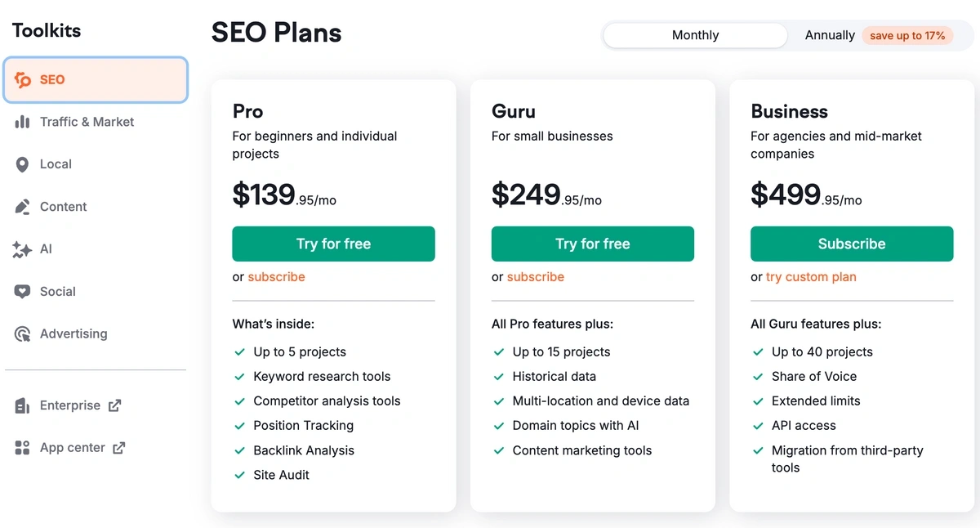Image resolution: width=980 pixels, height=528 pixels.
Task: Click the Enterprise building icon
Action: [23, 405]
